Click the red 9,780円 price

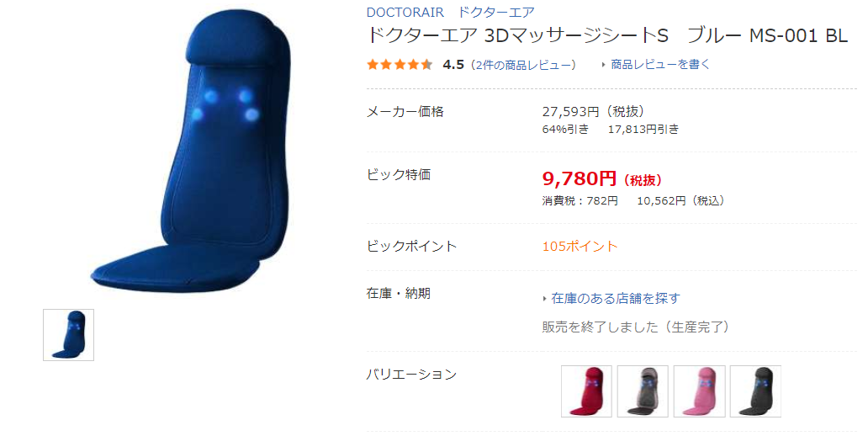coord(579,178)
